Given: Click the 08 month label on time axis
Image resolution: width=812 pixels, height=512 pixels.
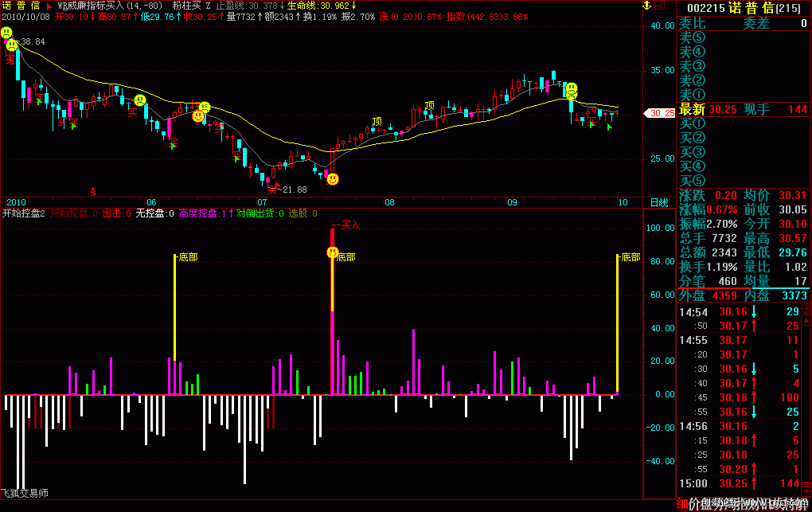Looking at the screenshot, I should (x=389, y=202).
